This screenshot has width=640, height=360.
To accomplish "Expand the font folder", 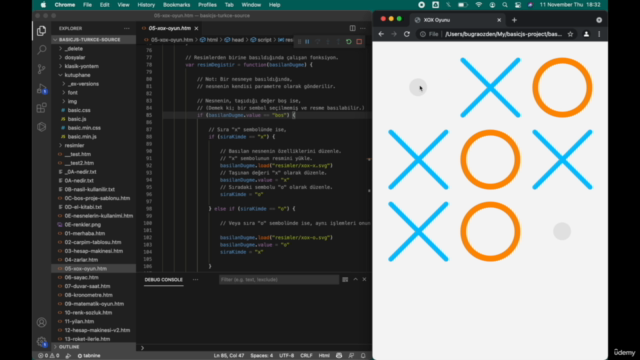I will [73, 93].
